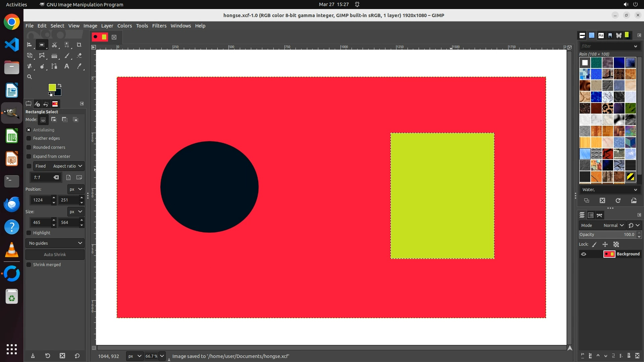Open the Fixed Aspect ratio dropdown
This screenshot has width=644, height=362.
[x=59, y=166]
